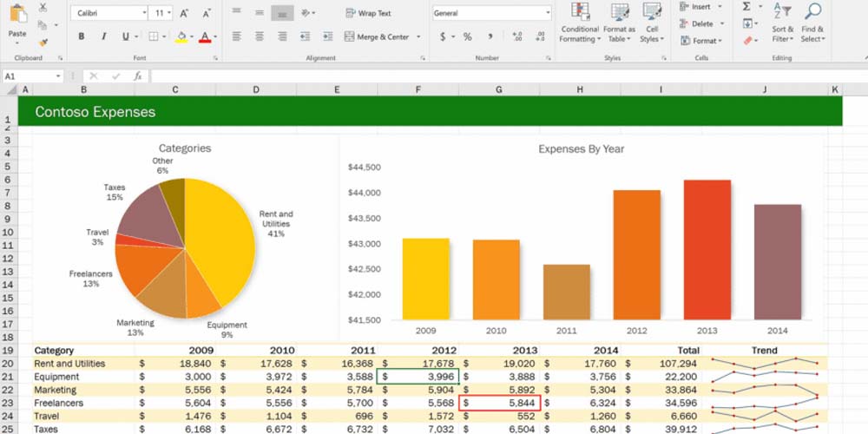Toggle bold formatting
The image size is (868, 434).
click(x=82, y=36)
